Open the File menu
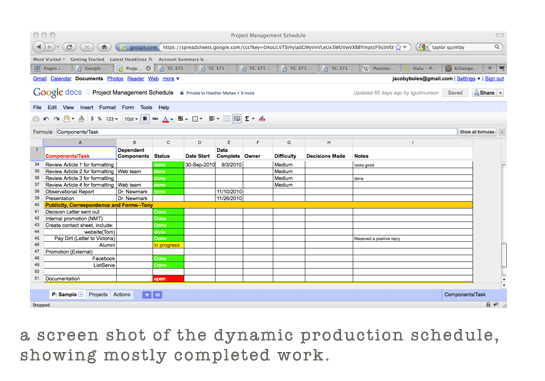 (x=37, y=107)
